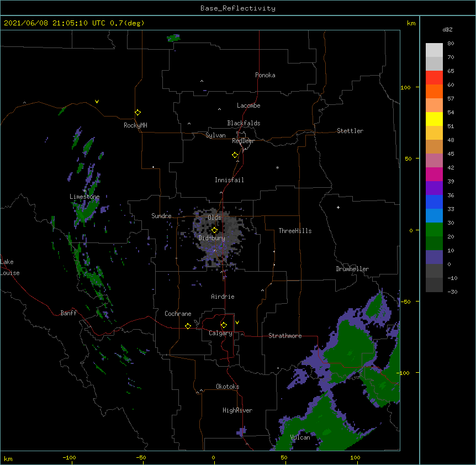This screenshot has width=476, height=465.
Task: Click the km unit label at top right
Action: tap(411, 23)
